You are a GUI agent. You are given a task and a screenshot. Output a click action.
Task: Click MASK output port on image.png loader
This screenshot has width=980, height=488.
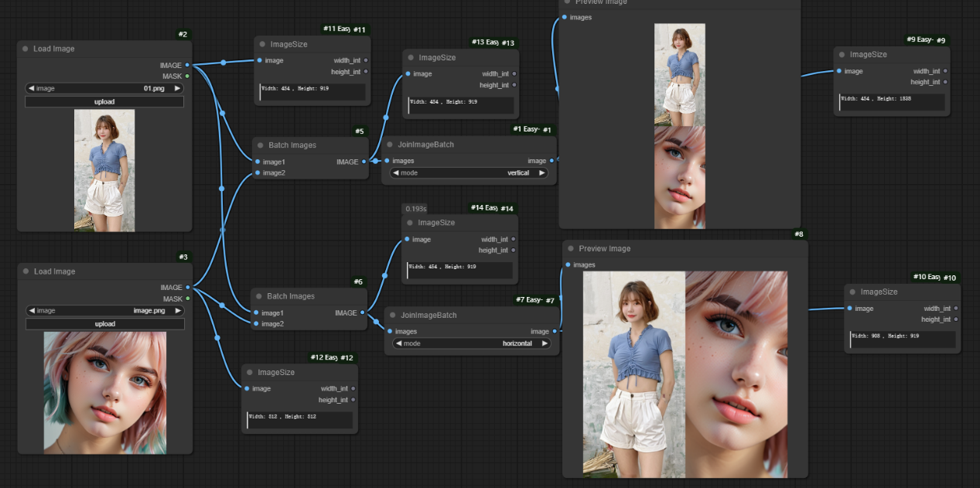[x=187, y=299]
